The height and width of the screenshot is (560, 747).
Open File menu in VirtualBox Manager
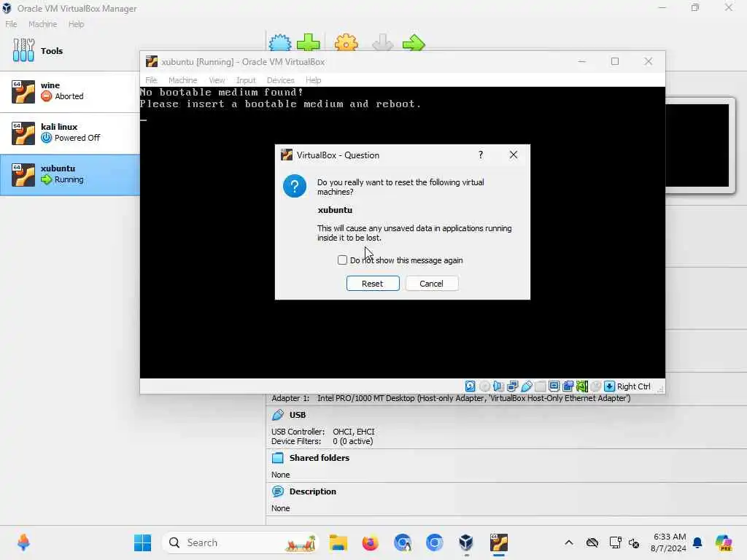[11, 24]
